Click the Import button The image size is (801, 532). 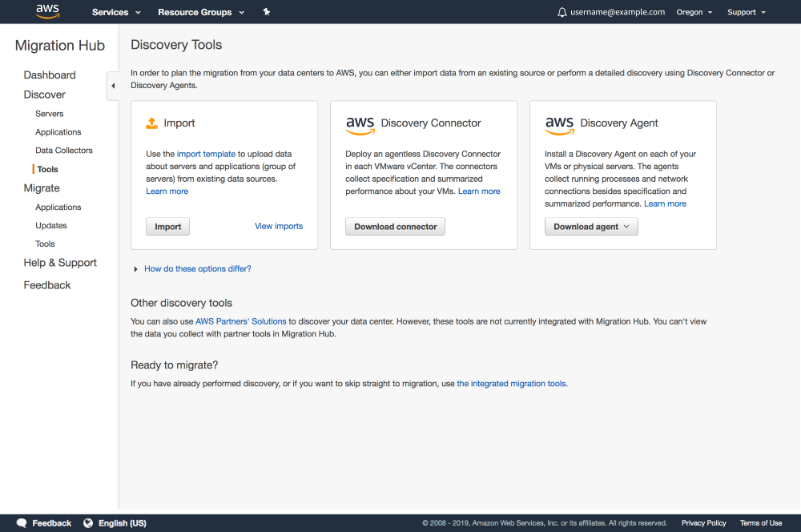(167, 227)
